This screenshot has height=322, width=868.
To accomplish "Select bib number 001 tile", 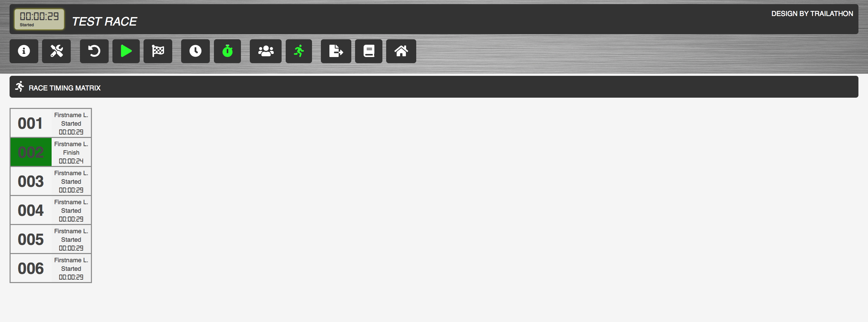I will [x=51, y=123].
